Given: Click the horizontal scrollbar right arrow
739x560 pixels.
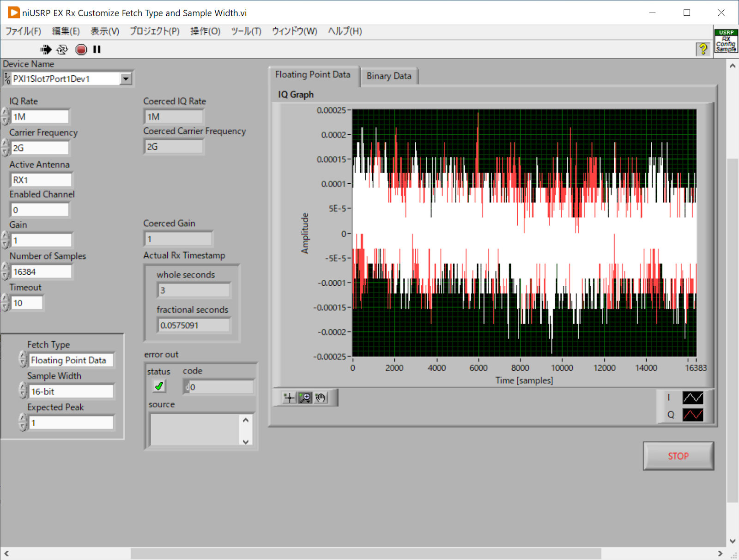Looking at the screenshot, I should [x=720, y=553].
